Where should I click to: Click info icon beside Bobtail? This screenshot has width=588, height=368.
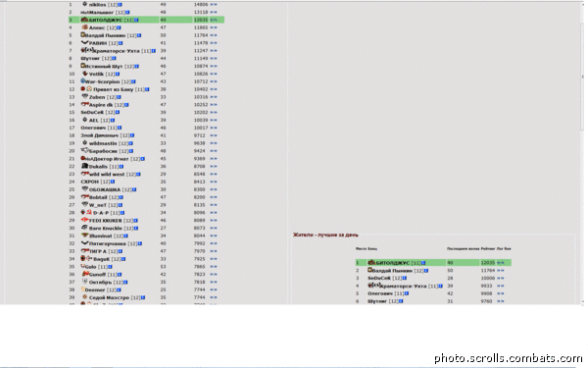(x=122, y=197)
